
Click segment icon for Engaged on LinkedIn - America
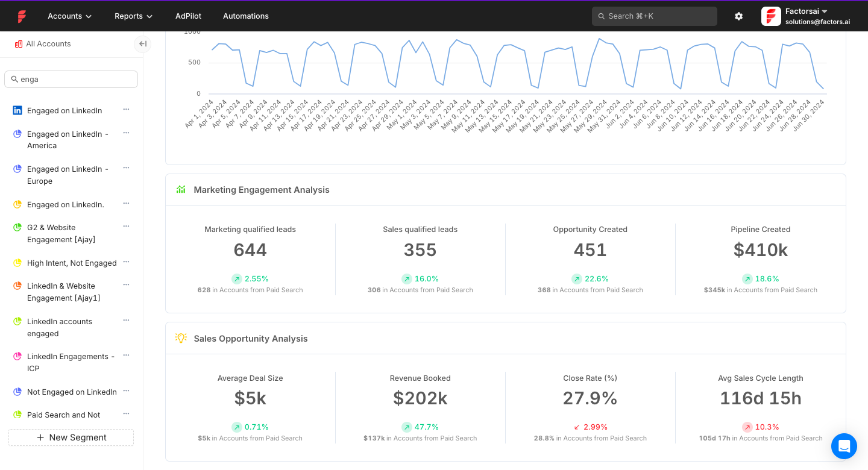(x=17, y=134)
